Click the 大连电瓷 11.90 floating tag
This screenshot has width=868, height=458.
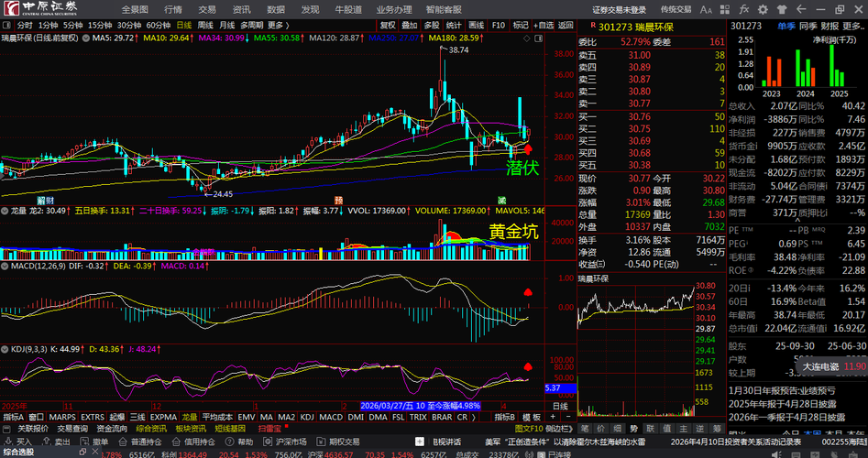coord(834,366)
